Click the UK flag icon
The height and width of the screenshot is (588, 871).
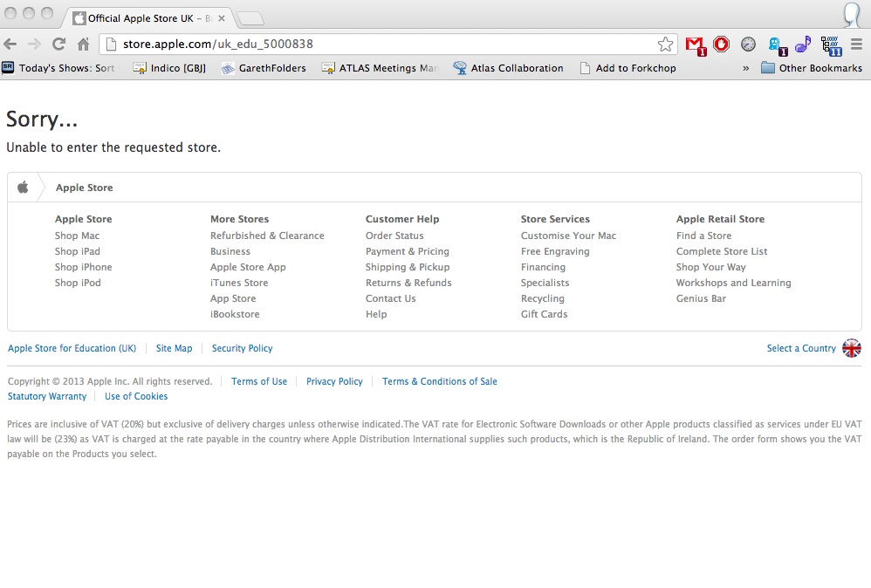(852, 348)
